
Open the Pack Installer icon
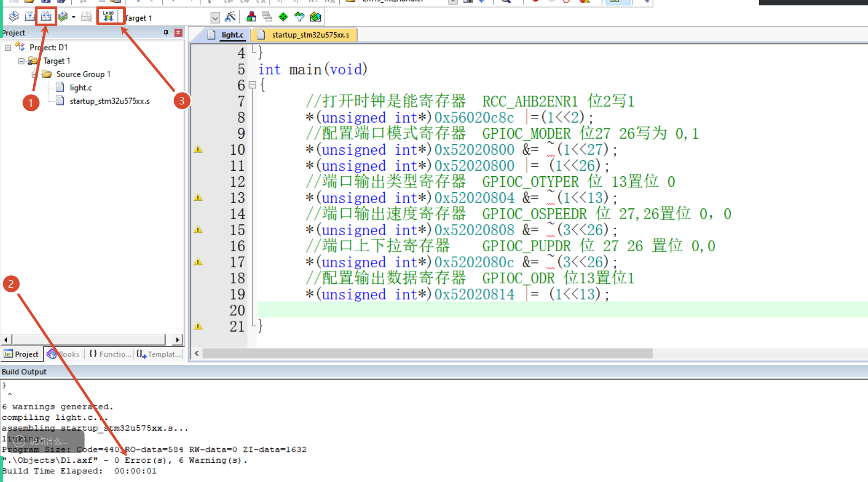click(x=316, y=17)
